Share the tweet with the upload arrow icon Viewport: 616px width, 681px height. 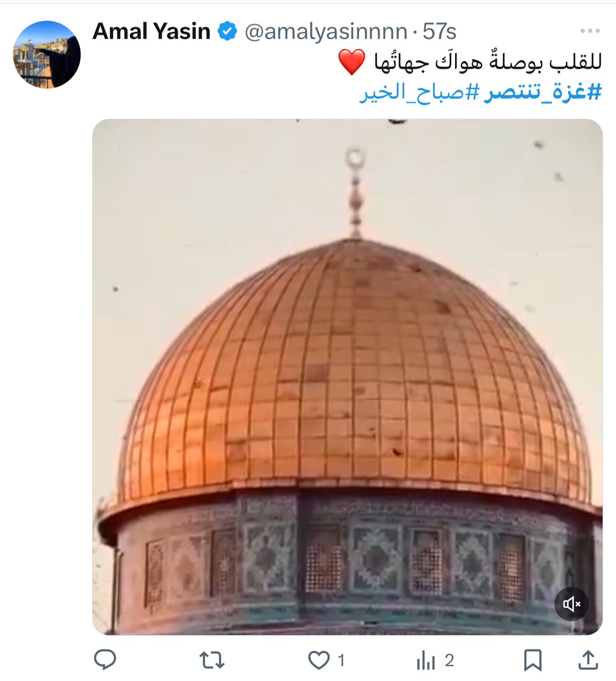pos(588,660)
